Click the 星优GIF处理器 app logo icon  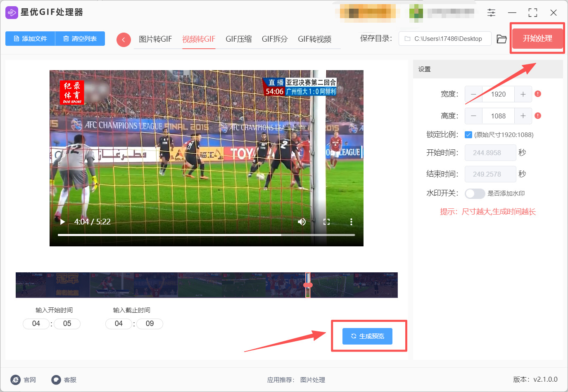[x=12, y=12]
